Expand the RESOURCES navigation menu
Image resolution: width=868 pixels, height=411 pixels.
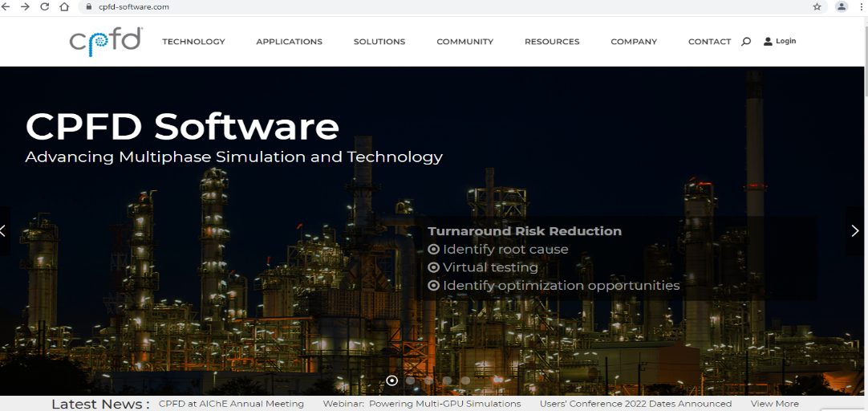click(551, 42)
